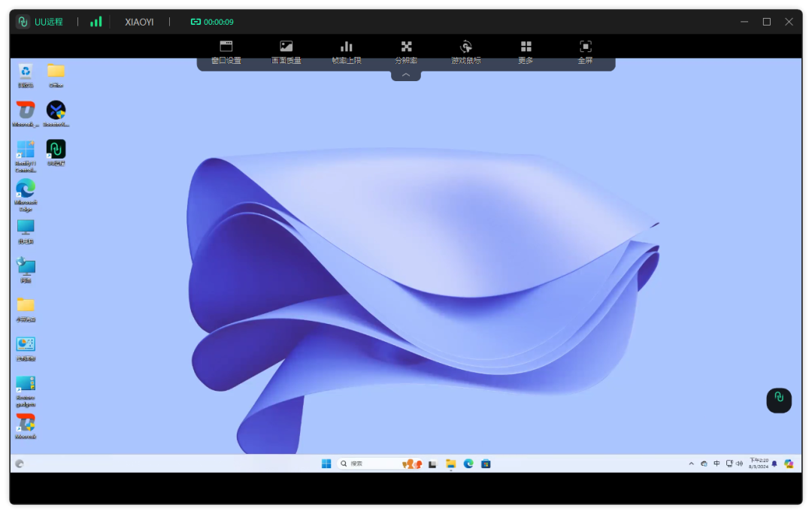The height and width of the screenshot is (514, 812).
Task: Collapse the toolbar with the up chevron
Action: (406, 75)
